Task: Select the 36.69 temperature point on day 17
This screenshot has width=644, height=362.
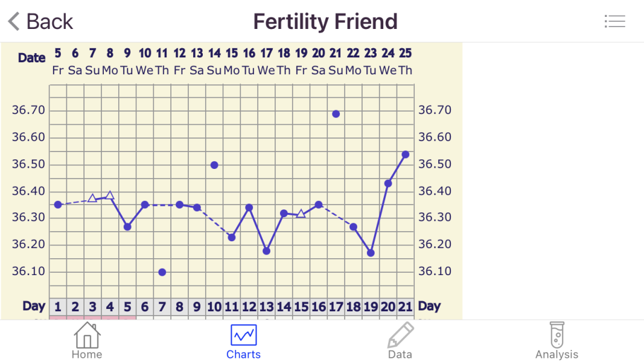Action: coord(336,114)
